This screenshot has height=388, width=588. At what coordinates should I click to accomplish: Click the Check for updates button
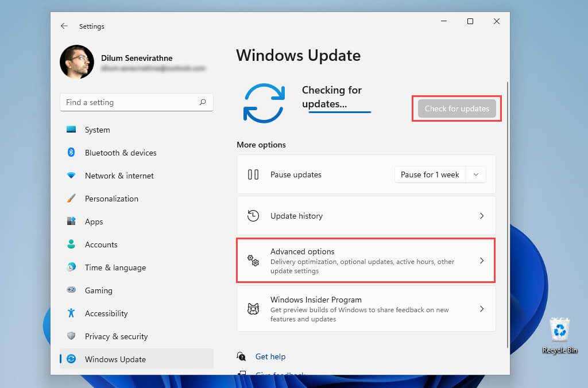(x=457, y=108)
